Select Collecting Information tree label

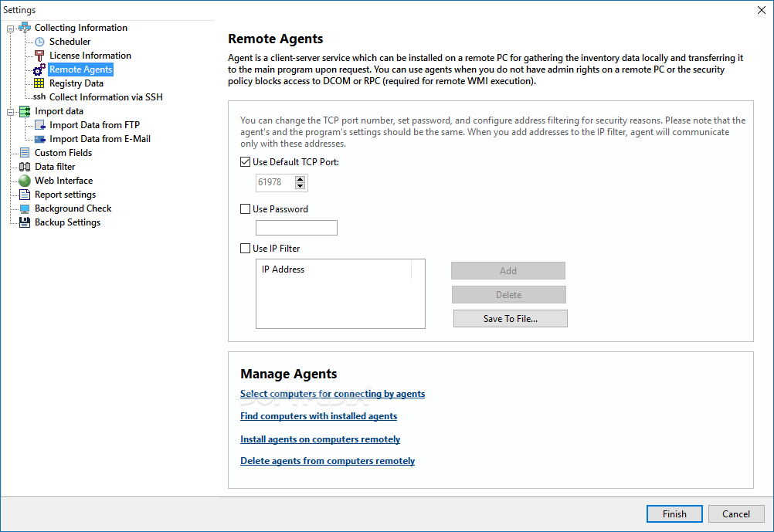coord(81,28)
